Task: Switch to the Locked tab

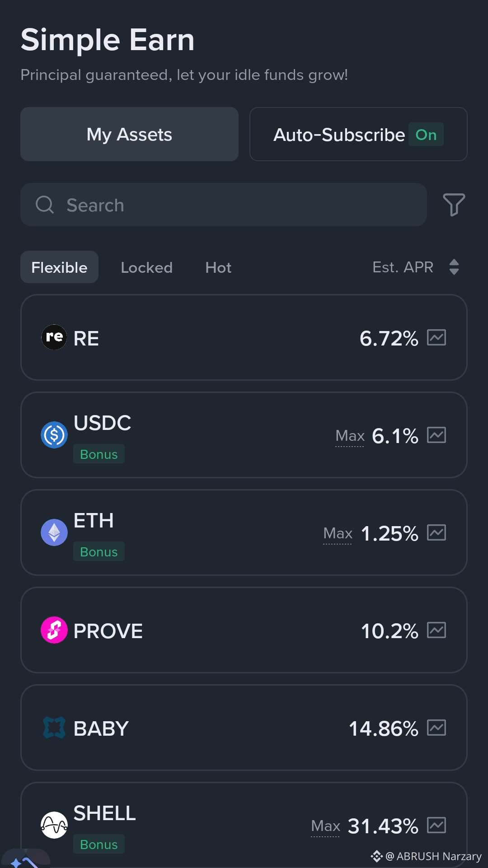Action: point(146,267)
